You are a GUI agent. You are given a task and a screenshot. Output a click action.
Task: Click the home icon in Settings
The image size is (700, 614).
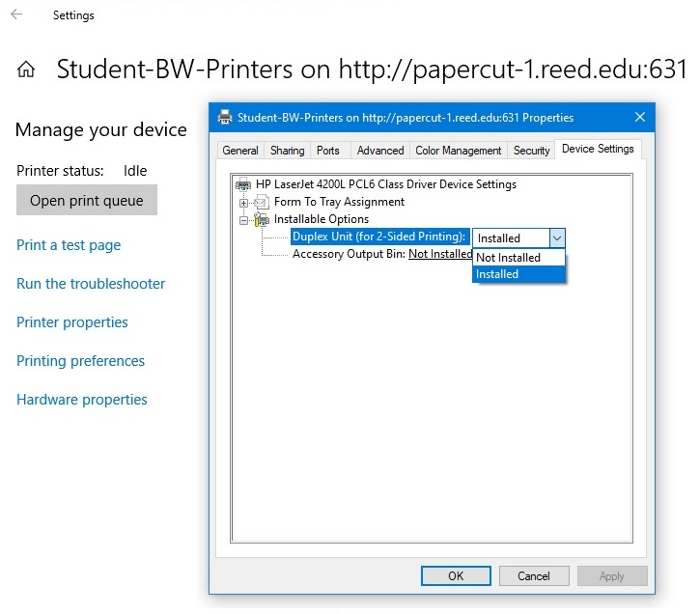tap(27, 70)
